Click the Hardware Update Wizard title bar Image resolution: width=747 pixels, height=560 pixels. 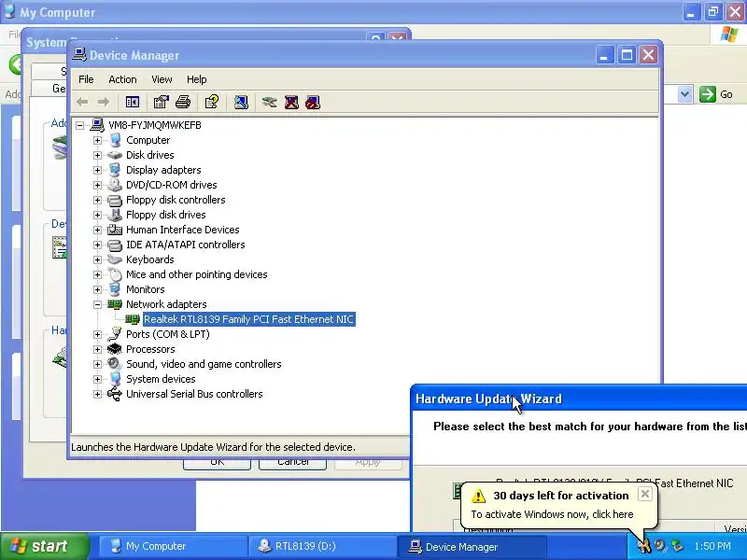point(578,399)
